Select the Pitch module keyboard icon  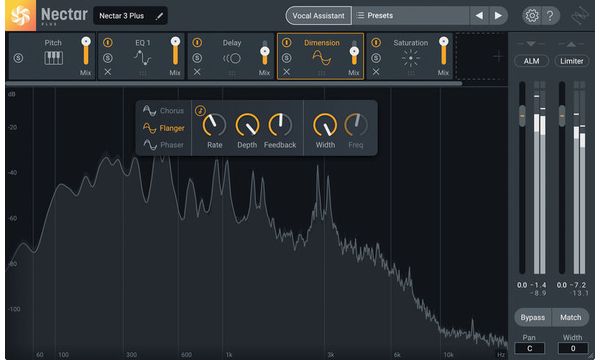tap(53, 58)
